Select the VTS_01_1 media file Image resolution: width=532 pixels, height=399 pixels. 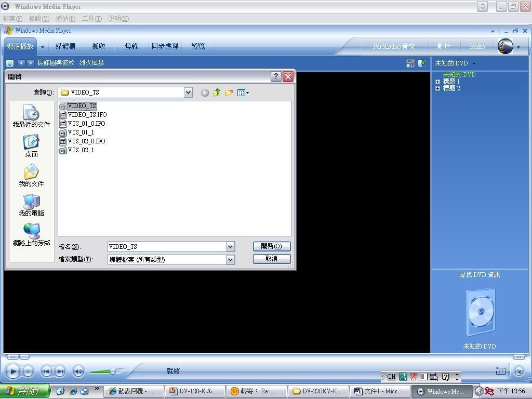pos(77,132)
